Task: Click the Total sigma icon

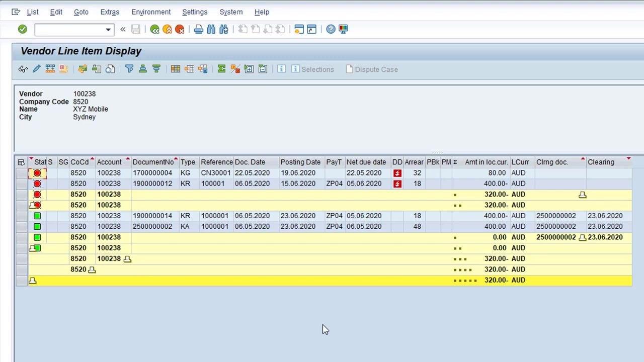Action: [221, 69]
